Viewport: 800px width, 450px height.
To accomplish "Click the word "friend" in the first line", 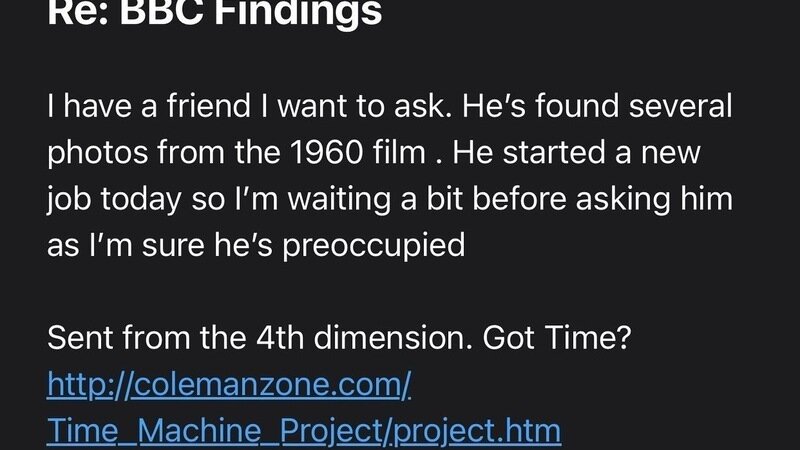I will pyautogui.click(x=190, y=105).
